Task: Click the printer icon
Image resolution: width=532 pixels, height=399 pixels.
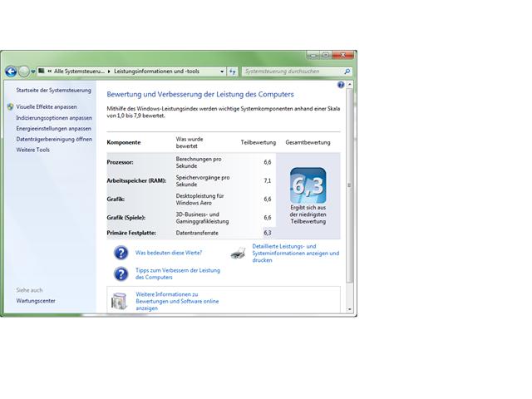Action: coord(239,253)
